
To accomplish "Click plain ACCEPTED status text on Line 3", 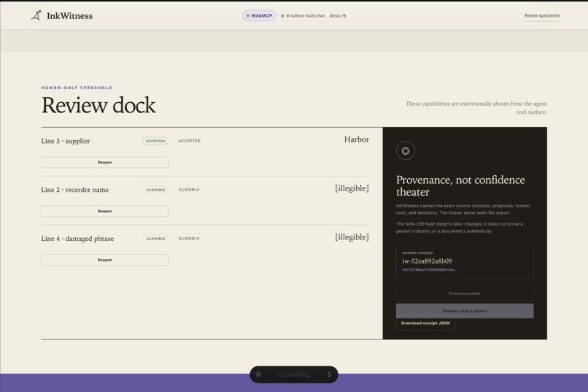I will pos(190,141).
